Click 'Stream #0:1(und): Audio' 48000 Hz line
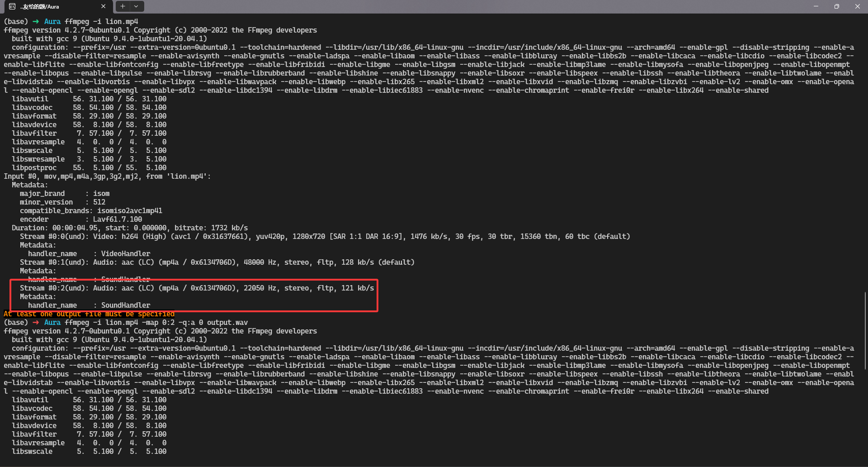 217,262
